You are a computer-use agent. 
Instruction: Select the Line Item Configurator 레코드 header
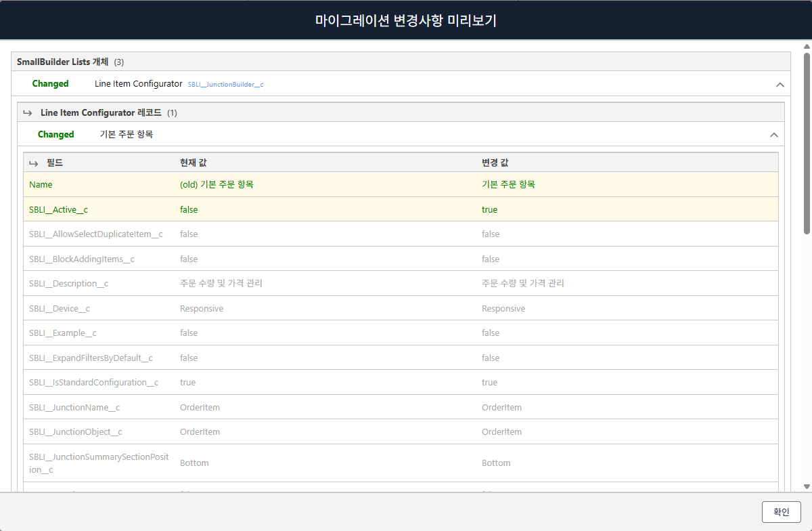click(x=101, y=112)
